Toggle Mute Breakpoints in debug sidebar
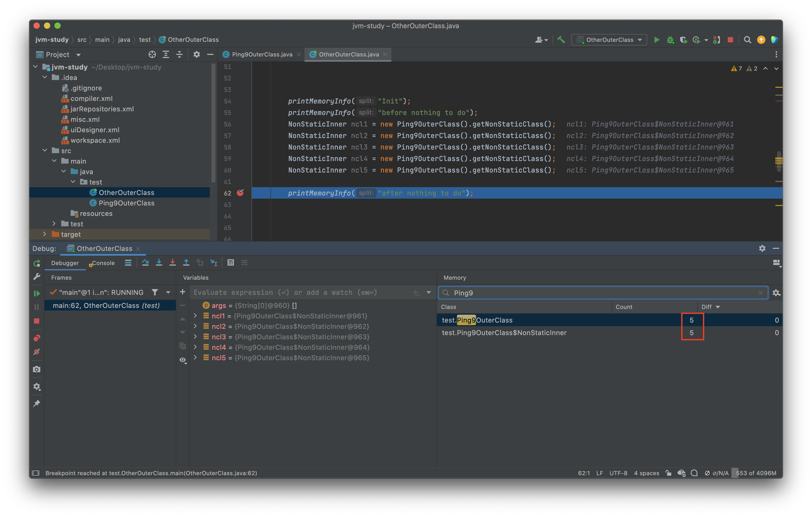Viewport: 812px width, 517px height. click(37, 352)
